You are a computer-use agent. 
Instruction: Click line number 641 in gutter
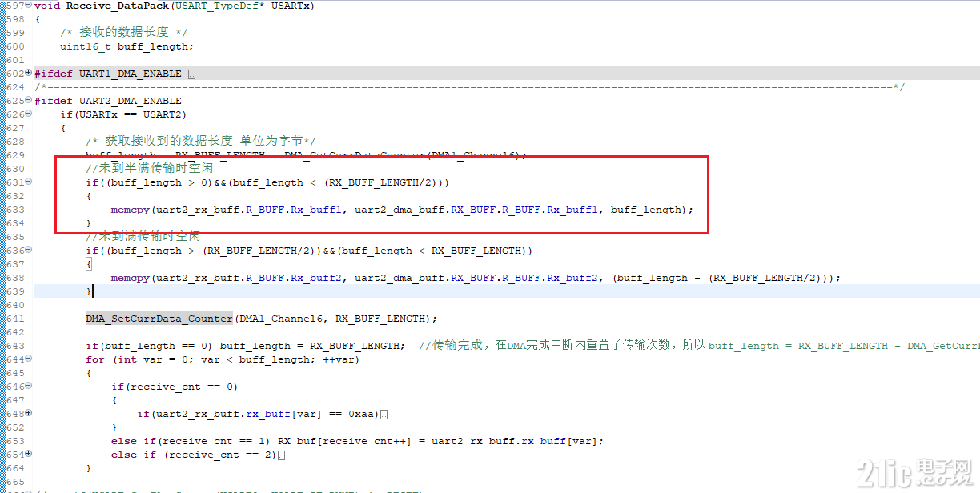click(14, 319)
